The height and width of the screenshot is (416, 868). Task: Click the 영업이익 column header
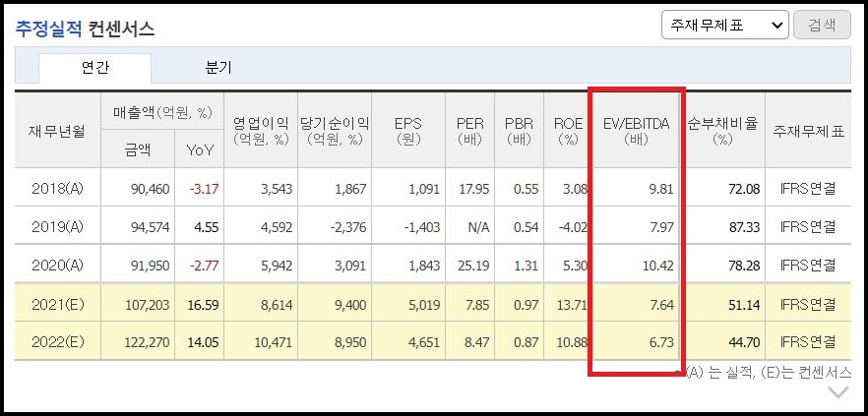point(261,131)
